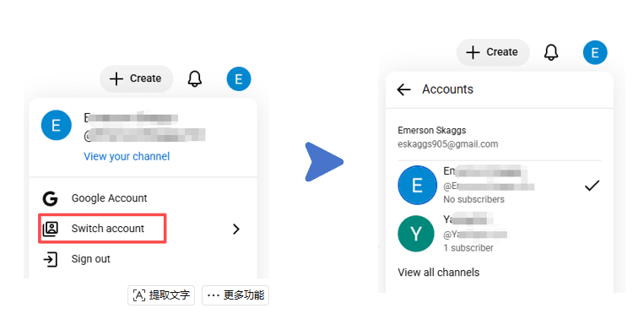
Task: Go back using Accounts back arrow
Action: 403,89
